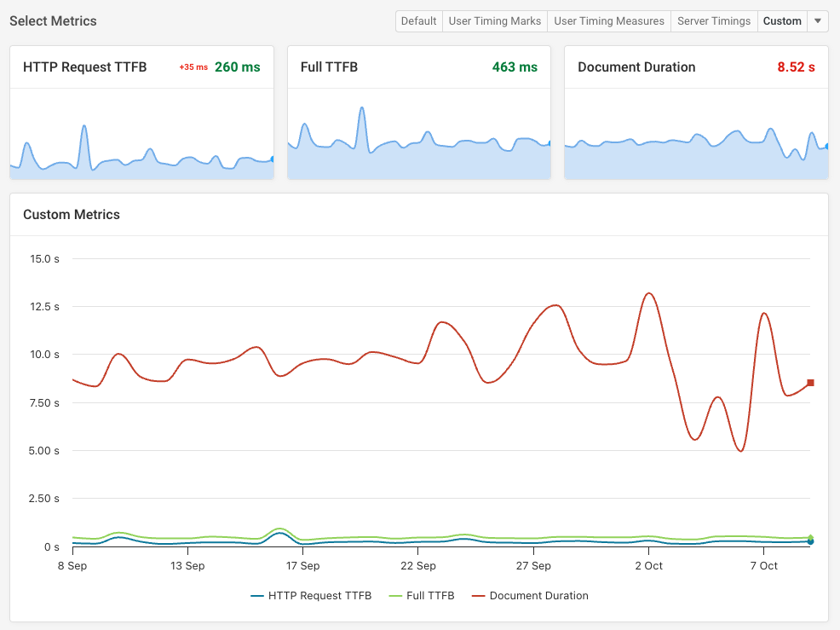The image size is (840, 630).
Task: Click the 2 Oct axis label
Action: 649,566
